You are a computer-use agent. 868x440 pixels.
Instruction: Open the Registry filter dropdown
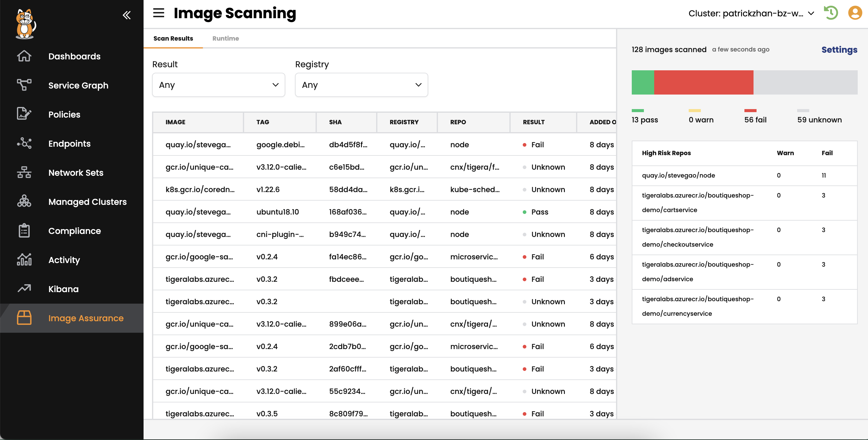[362, 85]
